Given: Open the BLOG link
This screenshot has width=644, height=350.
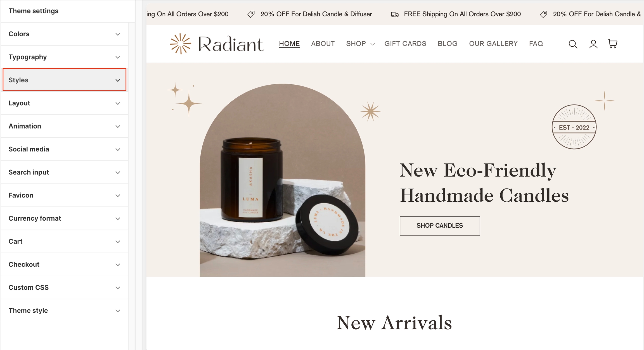Looking at the screenshot, I should point(448,44).
